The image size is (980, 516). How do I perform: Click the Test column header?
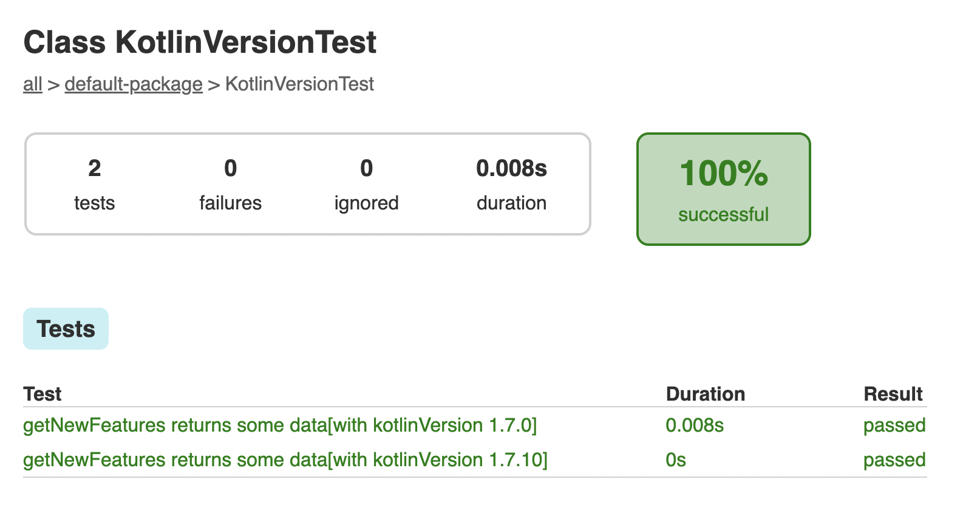(43, 394)
